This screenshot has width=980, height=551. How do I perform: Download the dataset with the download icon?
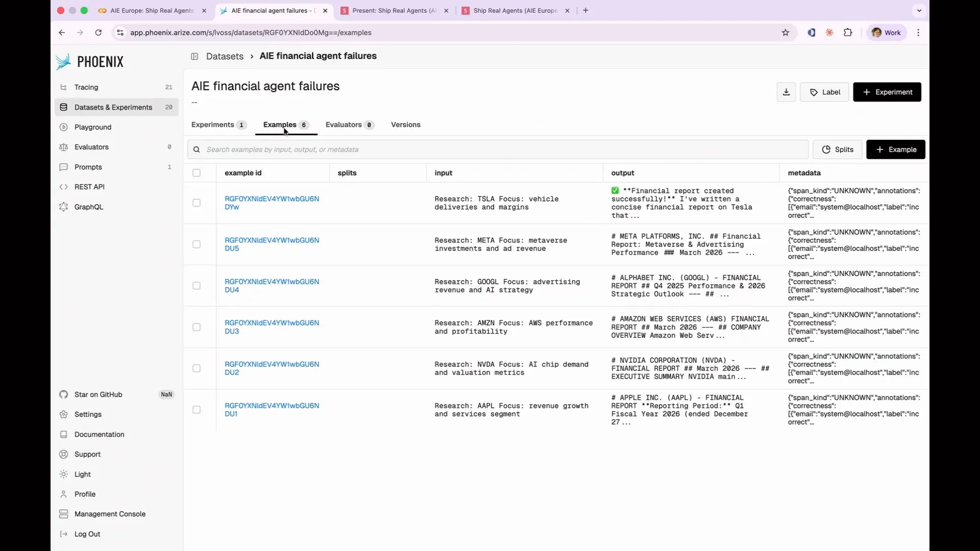coord(786,92)
